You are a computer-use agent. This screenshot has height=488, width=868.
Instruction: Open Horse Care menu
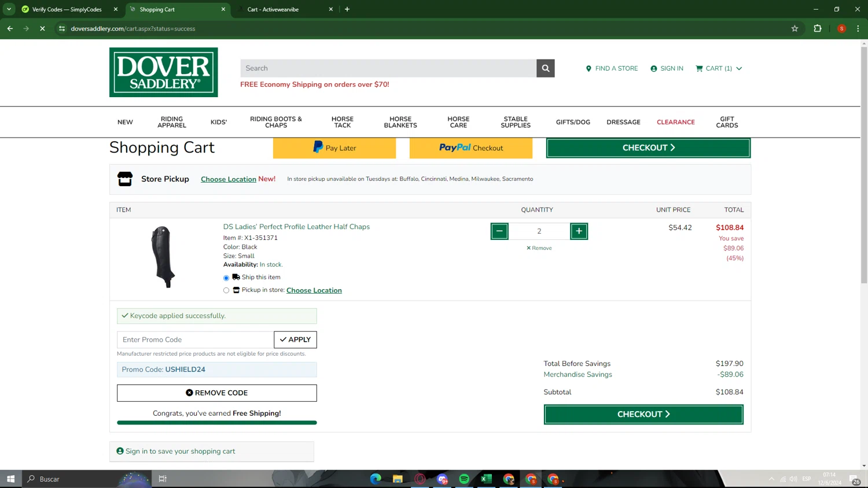click(458, 122)
